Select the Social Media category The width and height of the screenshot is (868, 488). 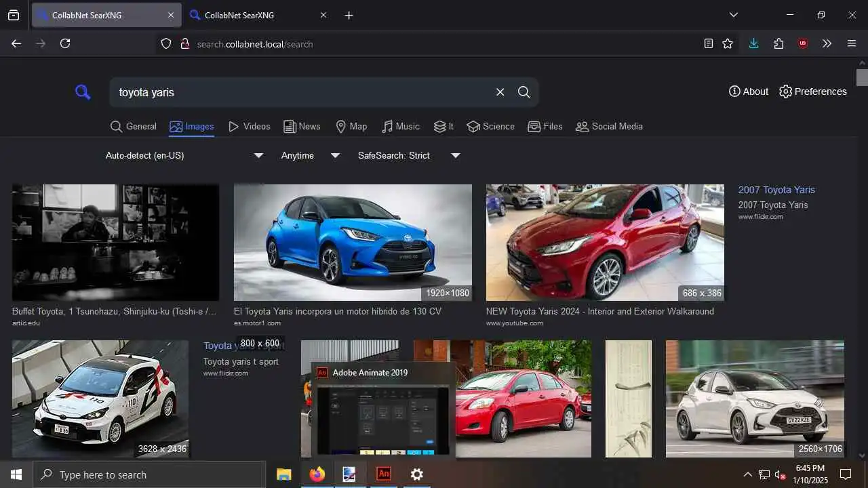(x=610, y=126)
